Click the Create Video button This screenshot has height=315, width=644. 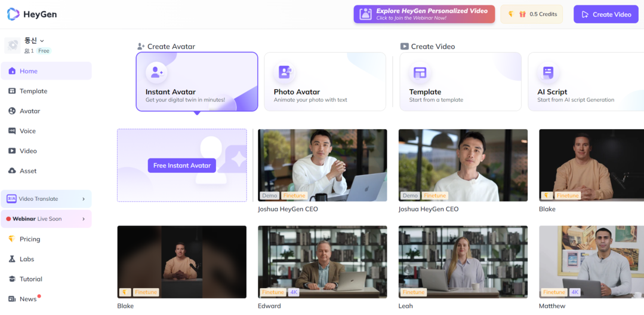point(606,14)
